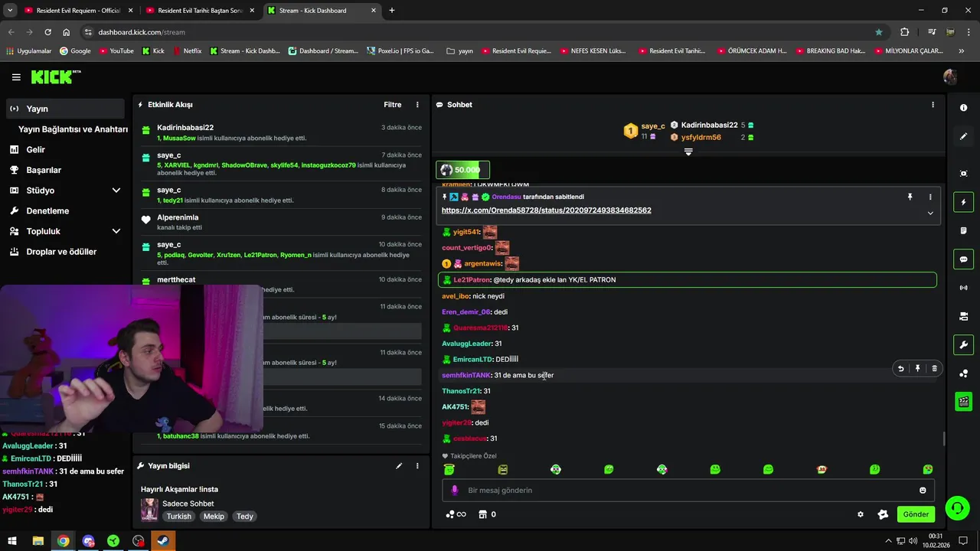Open Yayın Bağlantısı ve Anahtarı page
The width and height of the screenshot is (980, 551).
tap(73, 129)
